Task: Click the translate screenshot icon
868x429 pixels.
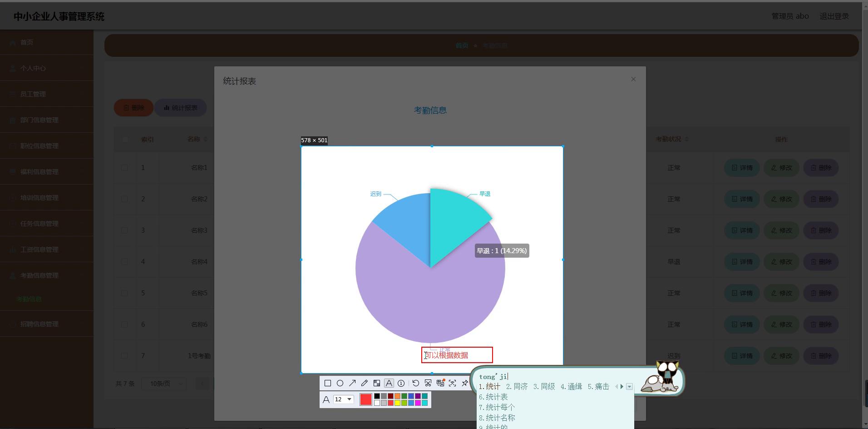Action: pyautogui.click(x=440, y=383)
